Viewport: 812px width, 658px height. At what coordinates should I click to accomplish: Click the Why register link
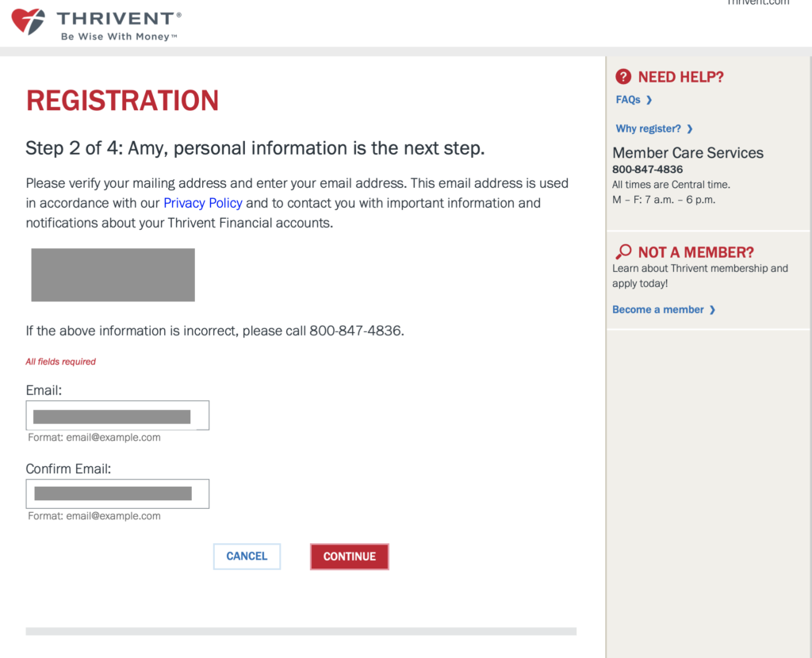click(649, 128)
